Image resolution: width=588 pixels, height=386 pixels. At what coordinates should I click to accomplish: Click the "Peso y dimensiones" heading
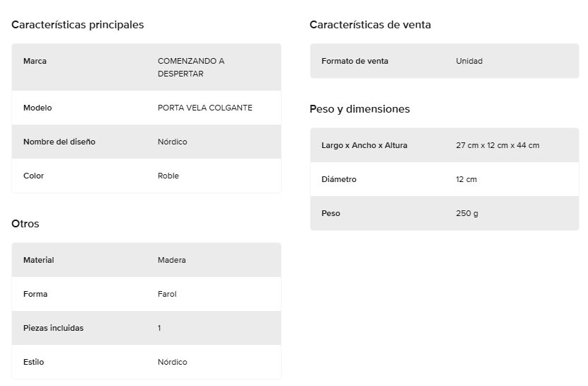click(359, 109)
